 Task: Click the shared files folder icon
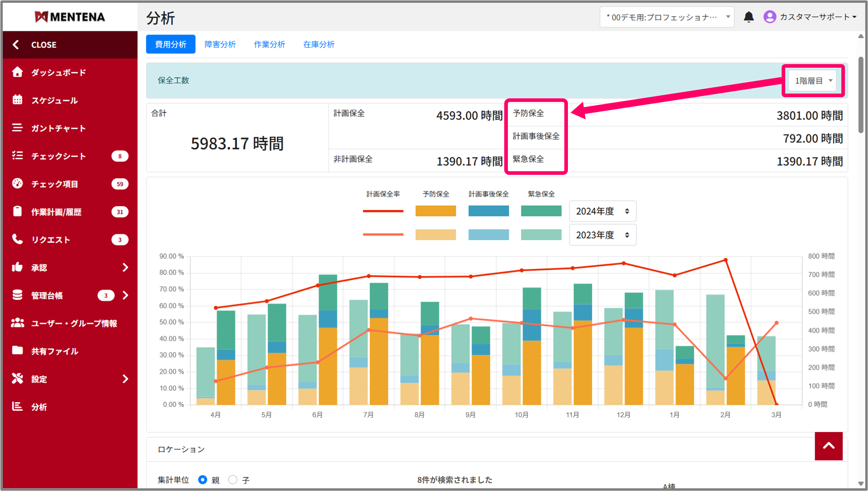[17, 350]
